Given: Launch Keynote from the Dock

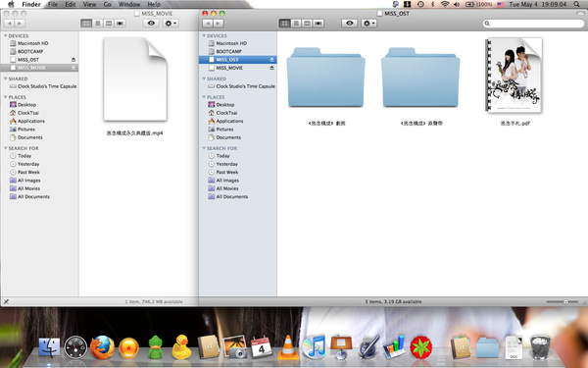Looking at the screenshot, I should point(341,347).
